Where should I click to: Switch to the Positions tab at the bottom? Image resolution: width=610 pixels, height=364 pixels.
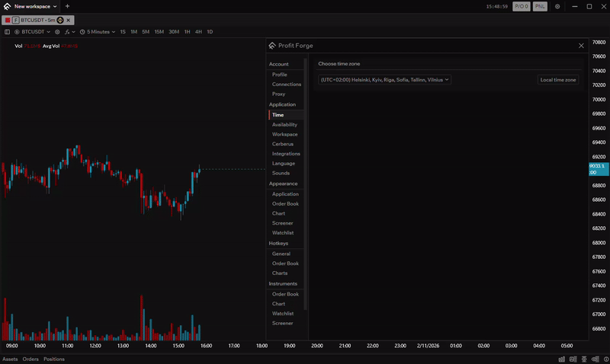pos(54,359)
